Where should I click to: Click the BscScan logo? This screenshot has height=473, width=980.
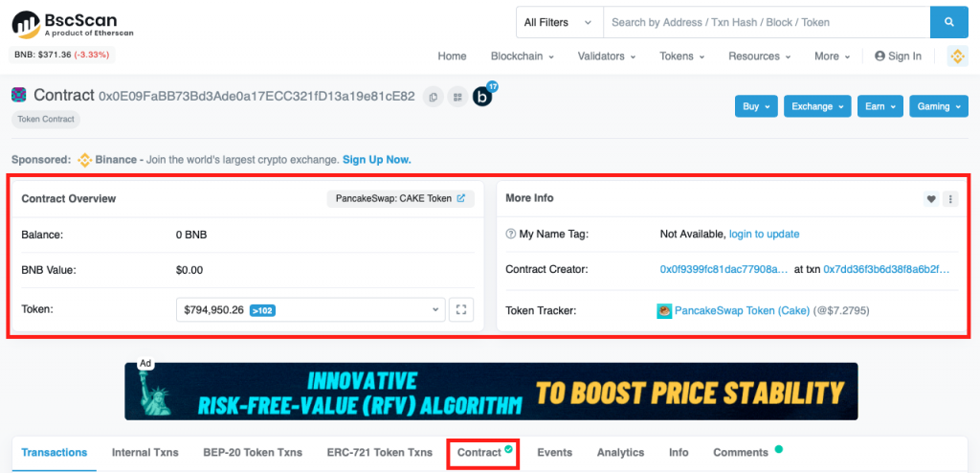click(73, 24)
